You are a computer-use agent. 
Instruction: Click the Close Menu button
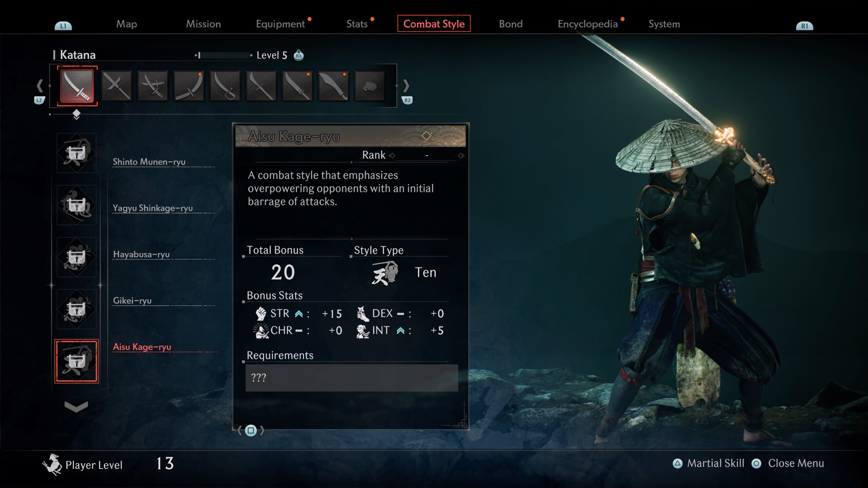pos(788,463)
